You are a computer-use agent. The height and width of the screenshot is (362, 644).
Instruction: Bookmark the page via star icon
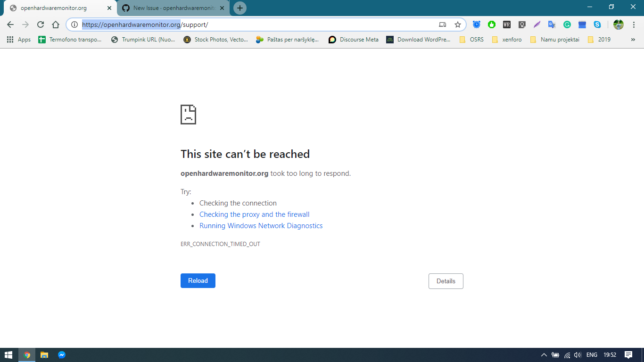[458, 24]
